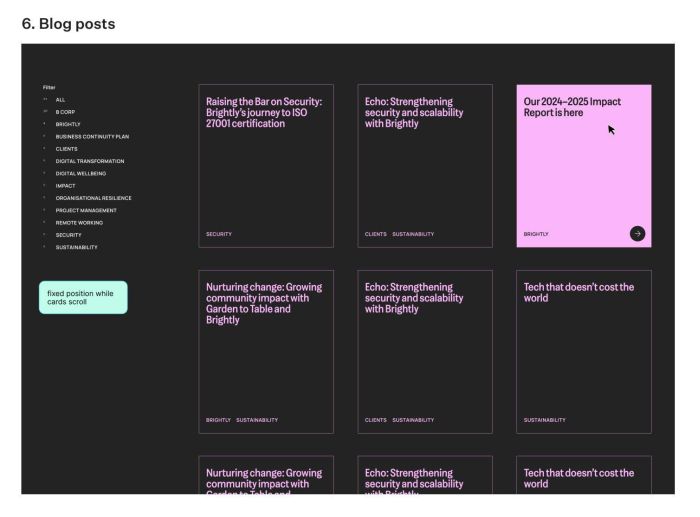
Task: Click the '6. Blog posts' heading
Action: 68,24
